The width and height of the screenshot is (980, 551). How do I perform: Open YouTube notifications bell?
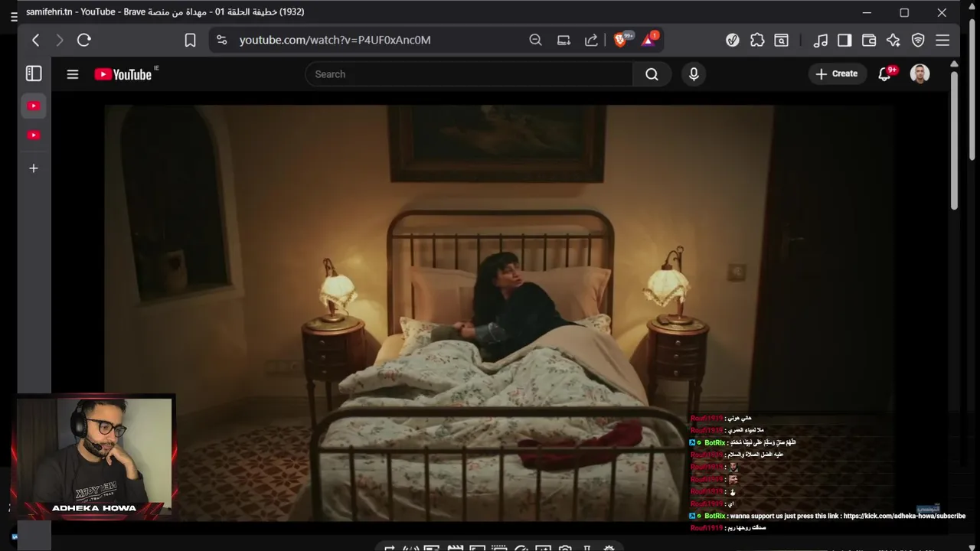click(x=885, y=74)
